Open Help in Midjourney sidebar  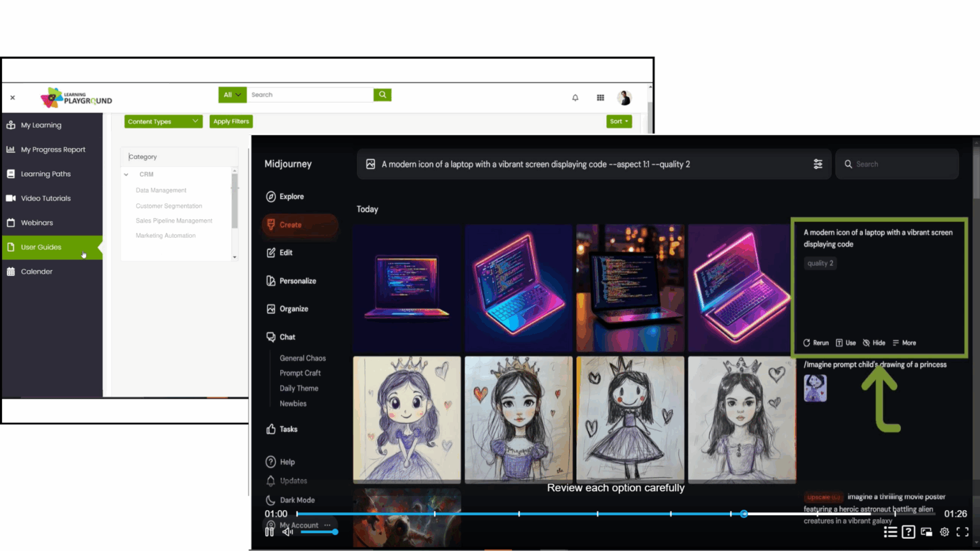[281, 462]
